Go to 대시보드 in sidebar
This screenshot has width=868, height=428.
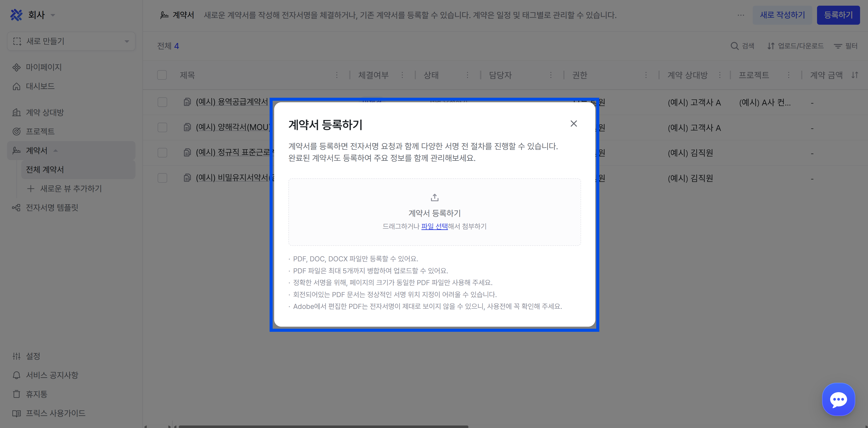(x=40, y=86)
